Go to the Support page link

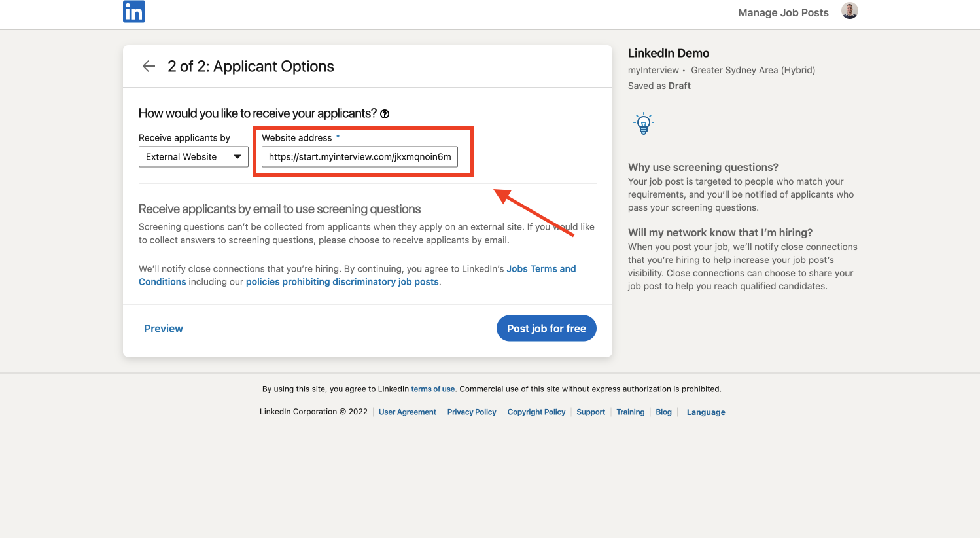coord(590,412)
